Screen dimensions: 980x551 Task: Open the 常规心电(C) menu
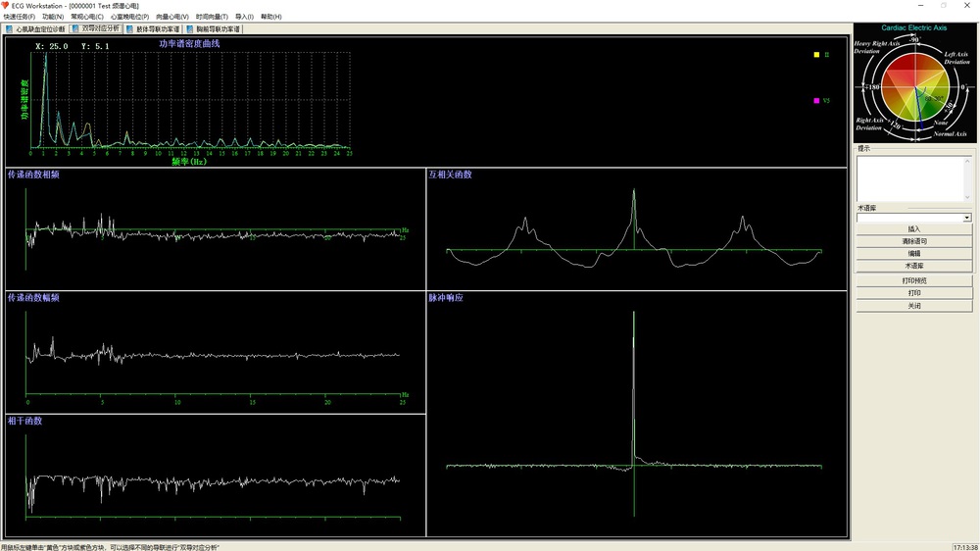[x=87, y=17]
